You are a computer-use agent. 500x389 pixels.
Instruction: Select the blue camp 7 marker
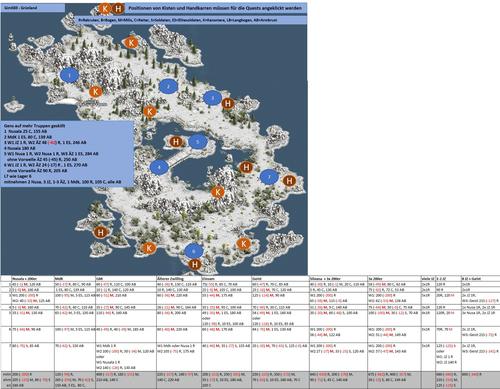(269, 177)
